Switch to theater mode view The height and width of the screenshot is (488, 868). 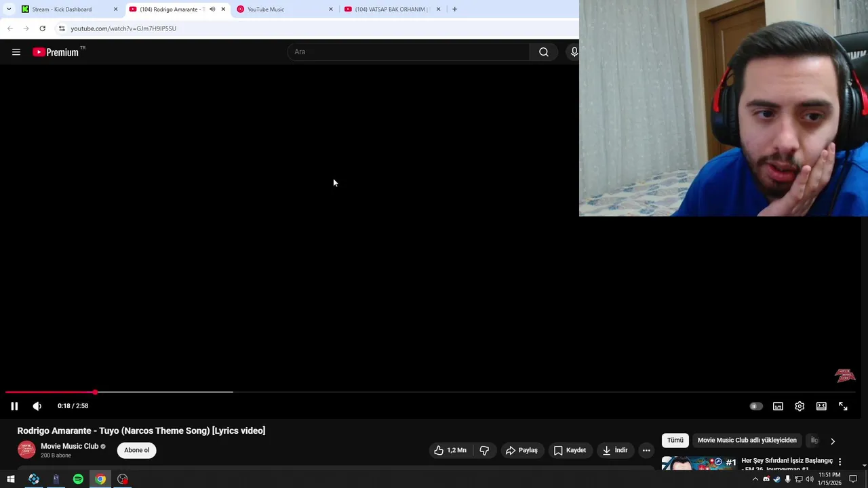point(821,406)
